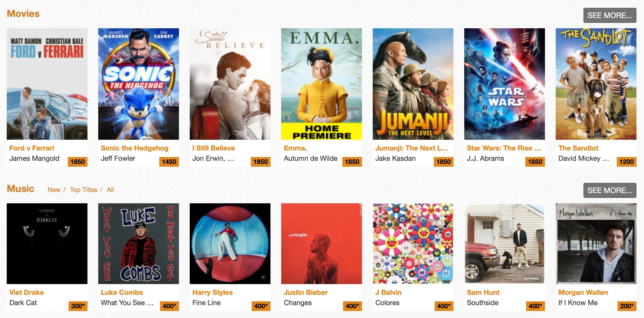Click See More button for Movies
The image size is (644, 318).
pos(610,15)
